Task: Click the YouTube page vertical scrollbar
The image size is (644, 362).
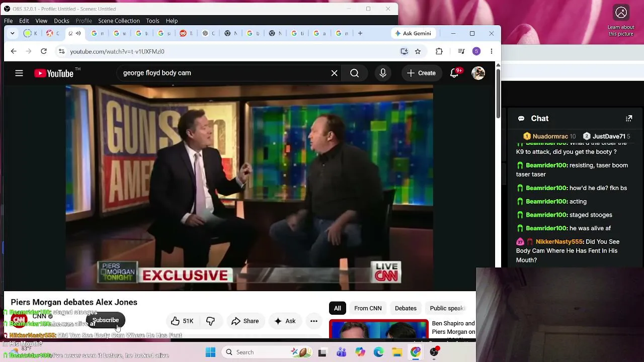Action: pos(498,93)
